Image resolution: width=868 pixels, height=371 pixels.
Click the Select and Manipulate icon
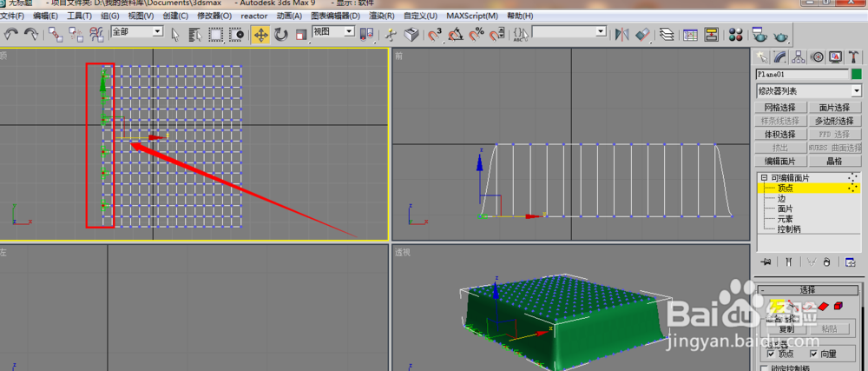(391, 35)
